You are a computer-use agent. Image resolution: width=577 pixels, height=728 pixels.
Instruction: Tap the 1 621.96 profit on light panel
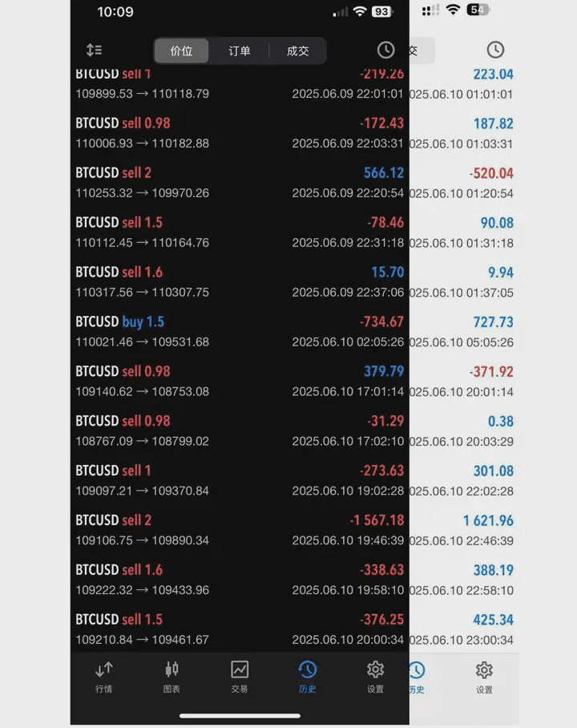click(488, 520)
